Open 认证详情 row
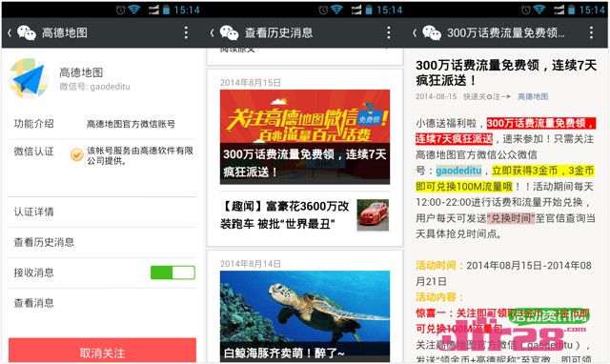The image size is (610, 364). click(x=102, y=212)
